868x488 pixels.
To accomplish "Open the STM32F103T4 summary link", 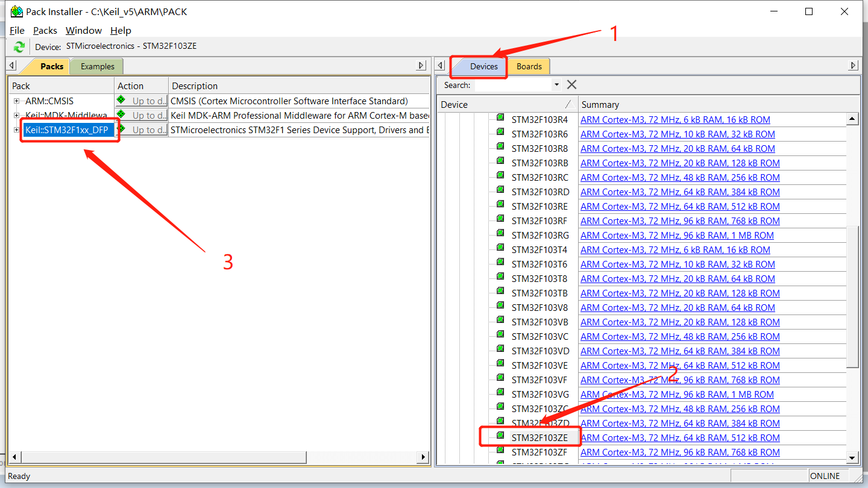I will (675, 250).
